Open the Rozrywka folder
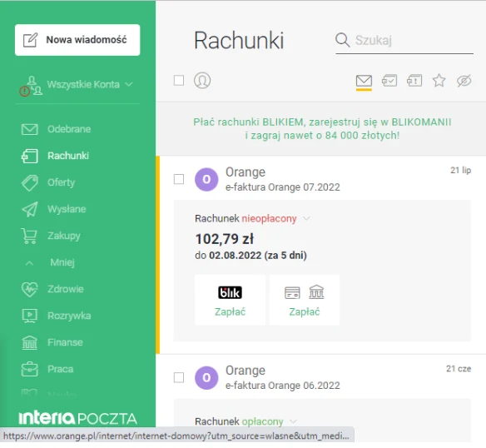486x448 pixels. pos(69,316)
